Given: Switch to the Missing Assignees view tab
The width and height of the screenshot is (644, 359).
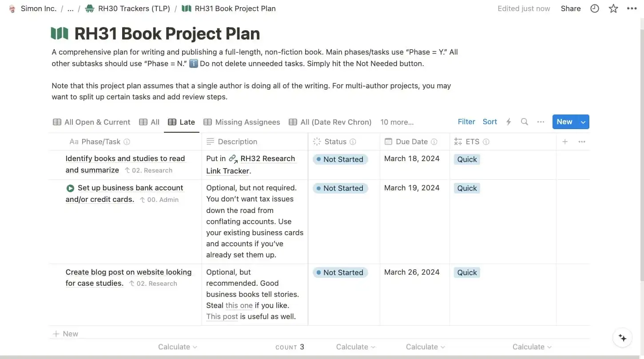Looking at the screenshot, I should 242,122.
